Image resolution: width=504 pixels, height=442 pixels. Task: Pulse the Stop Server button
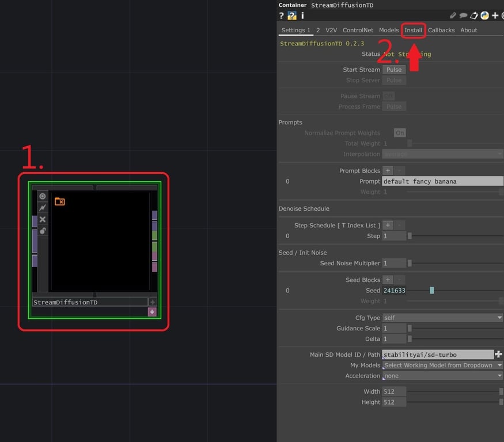click(x=394, y=81)
